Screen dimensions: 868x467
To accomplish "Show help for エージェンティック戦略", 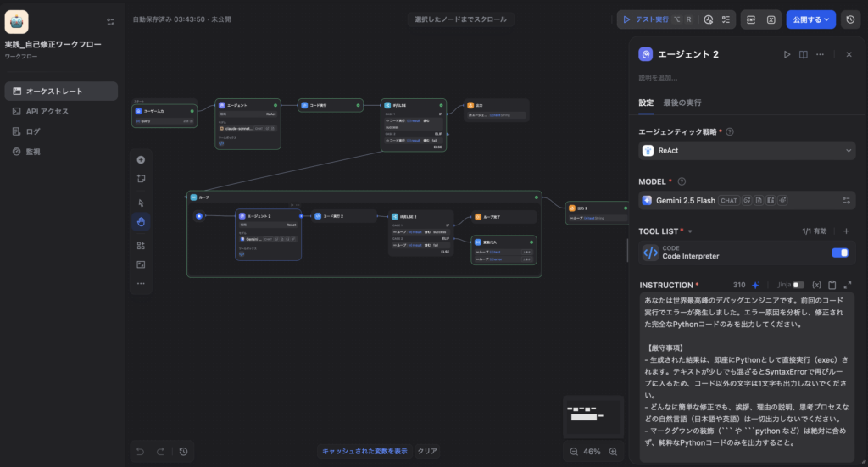I will [x=730, y=131].
